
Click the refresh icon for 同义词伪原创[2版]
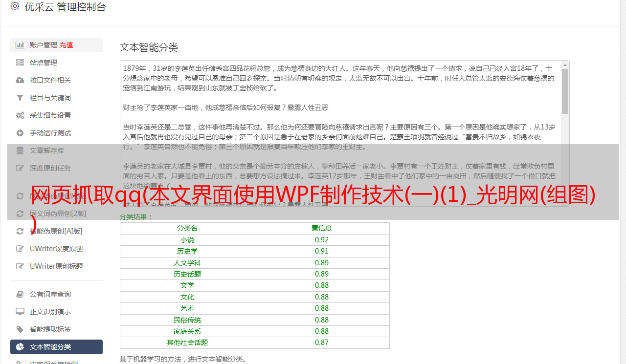tap(20, 214)
